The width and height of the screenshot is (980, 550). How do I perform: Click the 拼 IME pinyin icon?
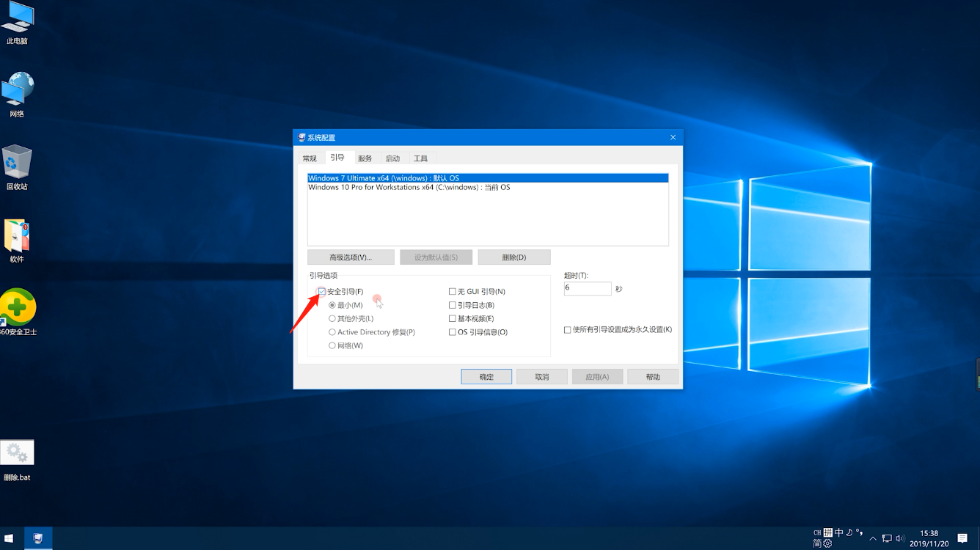pos(827,532)
